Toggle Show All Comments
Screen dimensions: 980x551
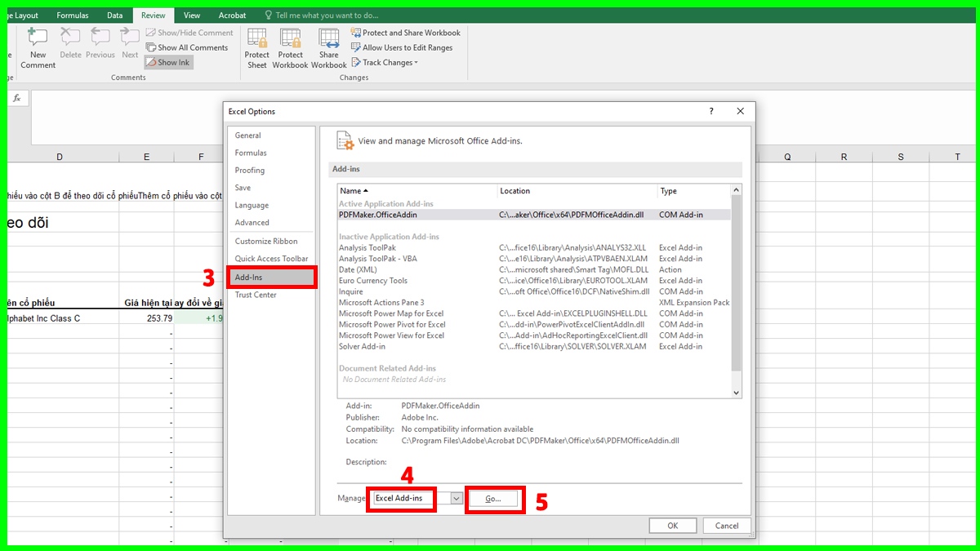(x=187, y=47)
